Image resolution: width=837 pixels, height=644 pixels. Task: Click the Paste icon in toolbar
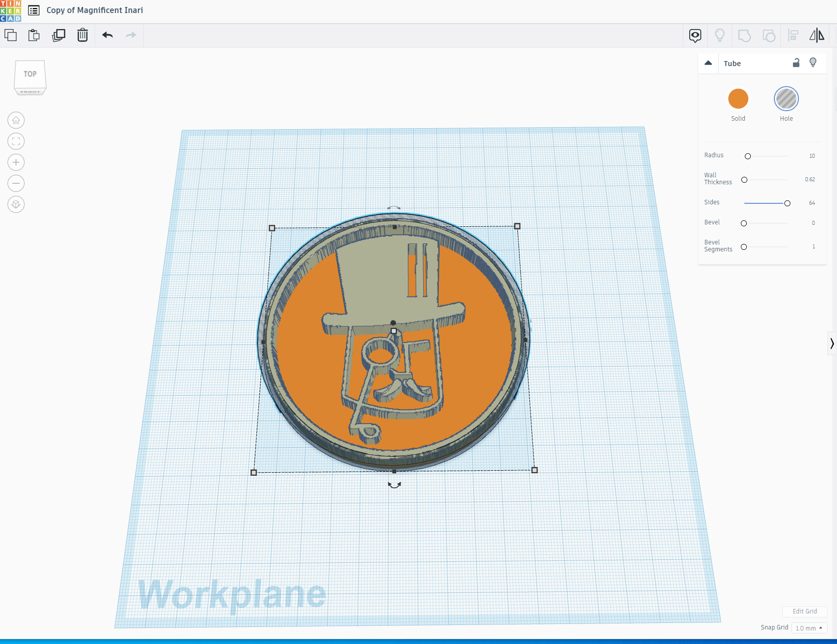coord(34,35)
